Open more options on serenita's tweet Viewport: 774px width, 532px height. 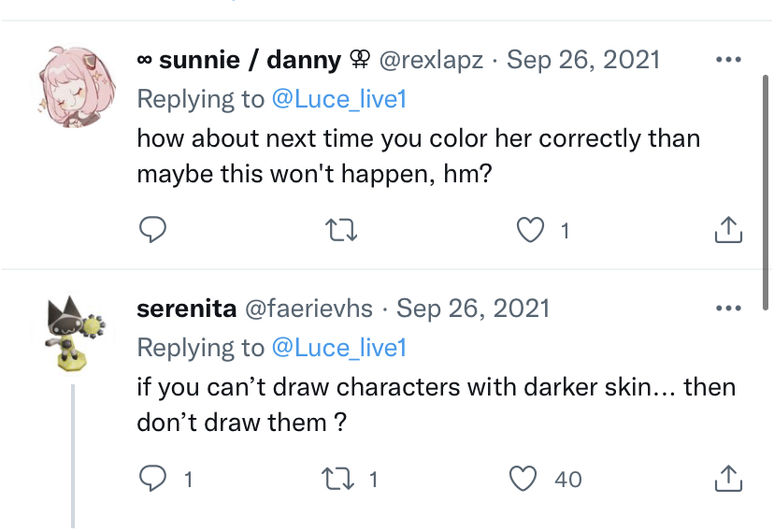(727, 308)
